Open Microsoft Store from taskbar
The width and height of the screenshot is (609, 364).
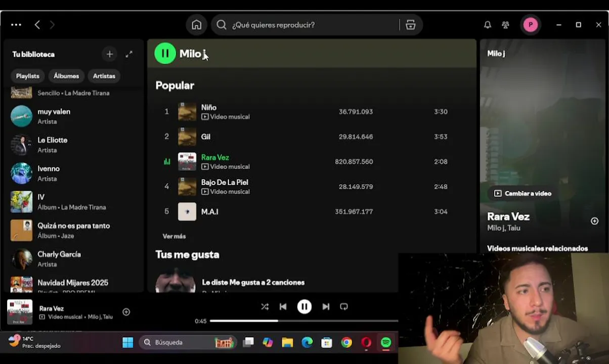(x=327, y=343)
